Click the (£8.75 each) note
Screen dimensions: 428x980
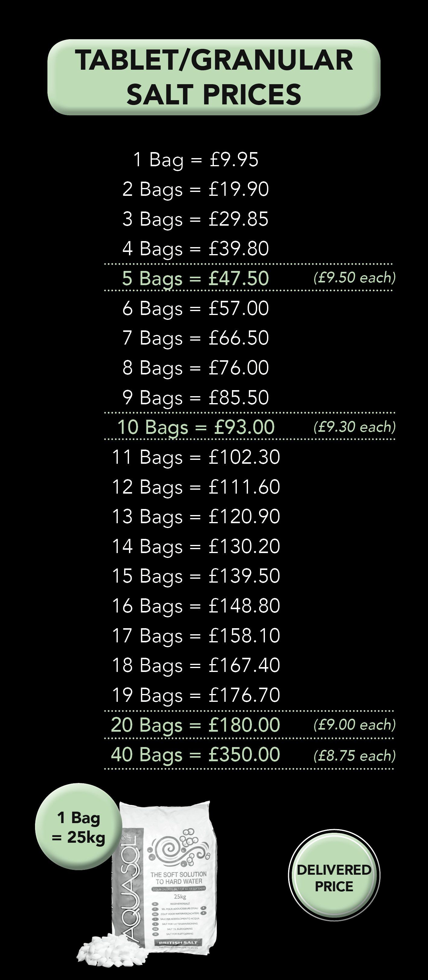[355, 756]
